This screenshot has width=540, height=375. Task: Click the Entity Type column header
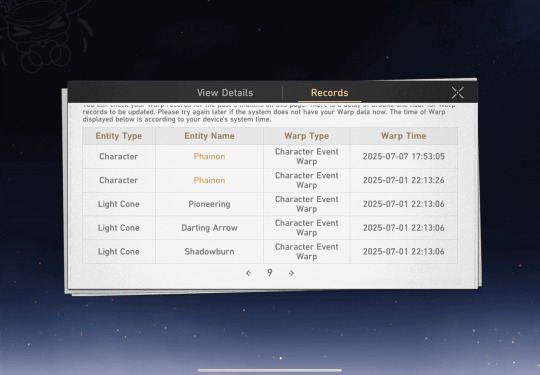coord(119,136)
